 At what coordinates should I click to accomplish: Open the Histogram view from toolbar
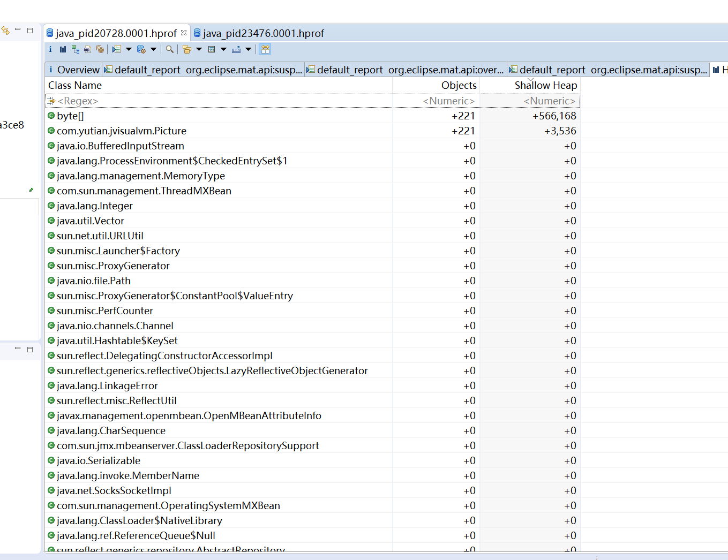[63, 49]
